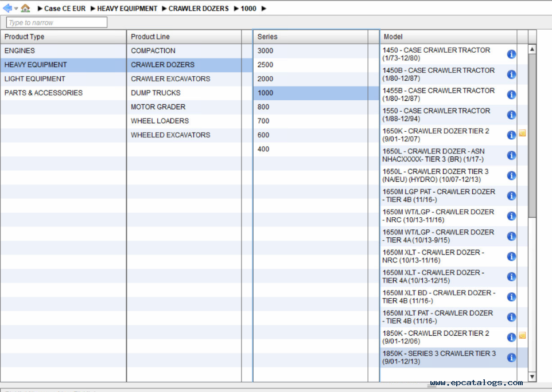Open 1000 breadcrumb link
Image resolution: width=552 pixels, height=392 pixels.
248,9
